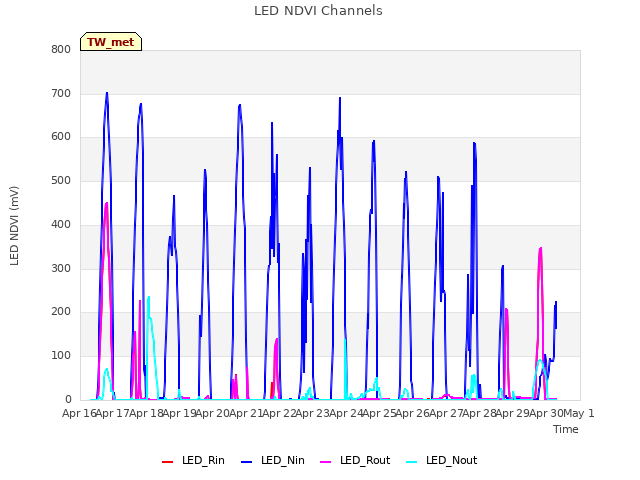Screen dimensions: 640x480
Task: Click the 300 y-axis tick label
Action: 61,269
